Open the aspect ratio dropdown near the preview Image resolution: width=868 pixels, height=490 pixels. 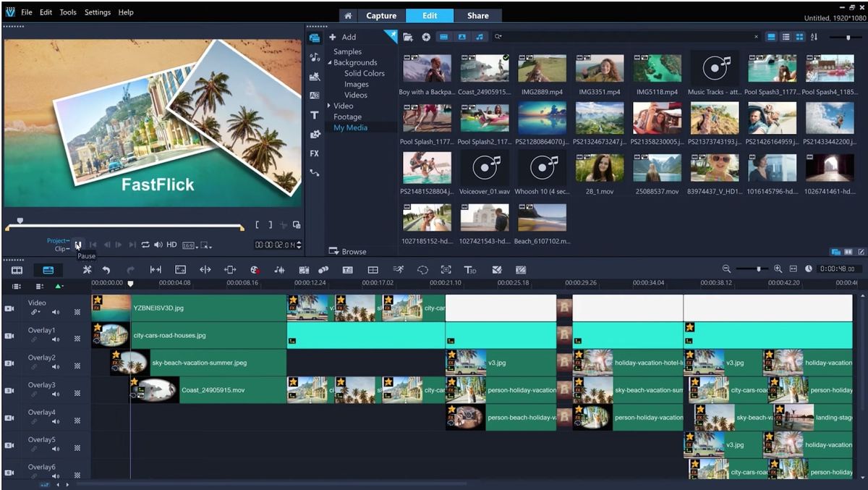coord(192,245)
